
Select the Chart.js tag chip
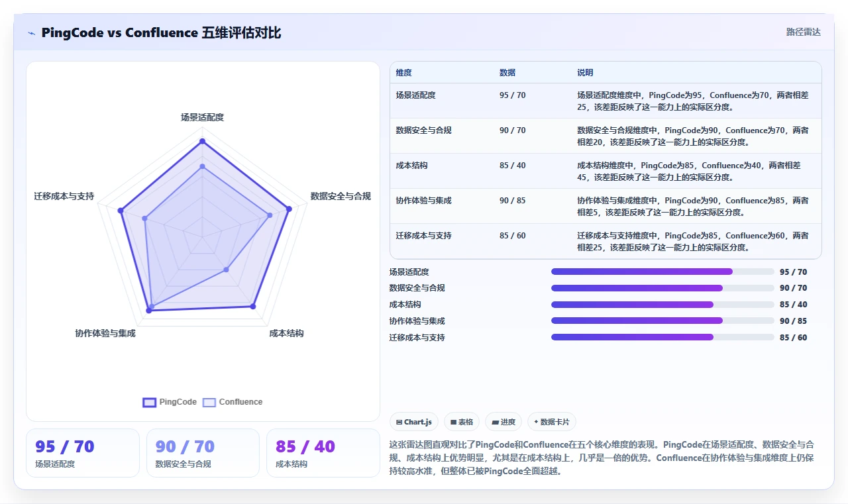(x=414, y=422)
